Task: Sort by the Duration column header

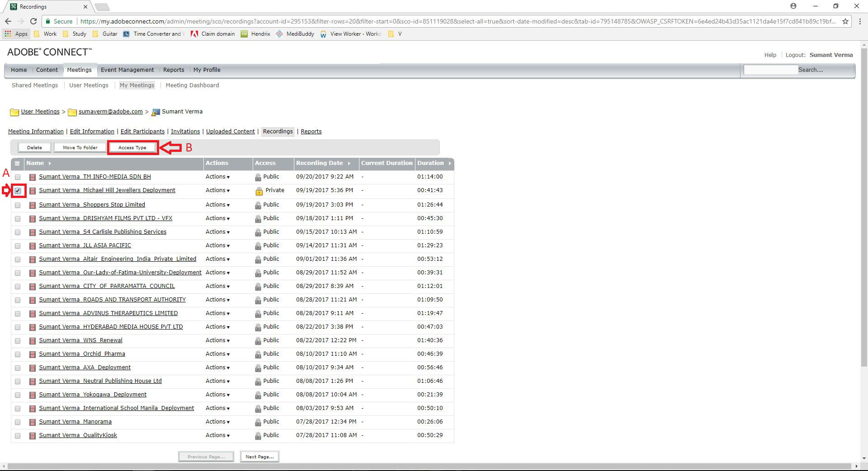Action: click(x=434, y=163)
